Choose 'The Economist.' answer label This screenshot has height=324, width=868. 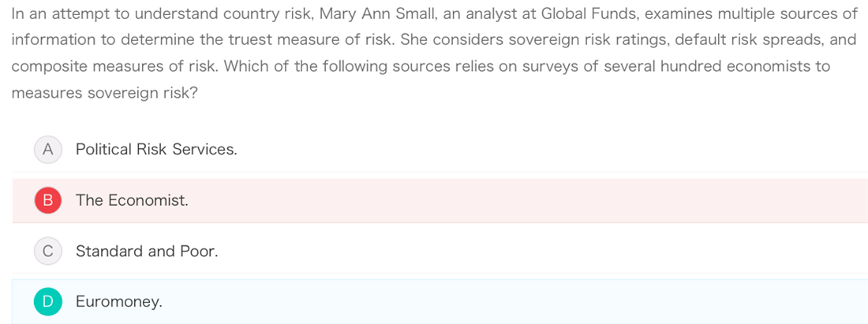[133, 200]
